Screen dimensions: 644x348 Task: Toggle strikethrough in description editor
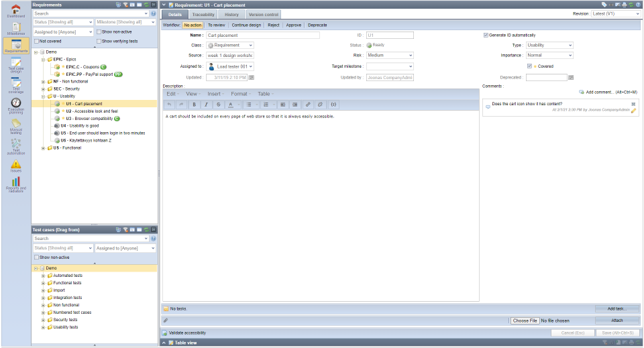219,105
